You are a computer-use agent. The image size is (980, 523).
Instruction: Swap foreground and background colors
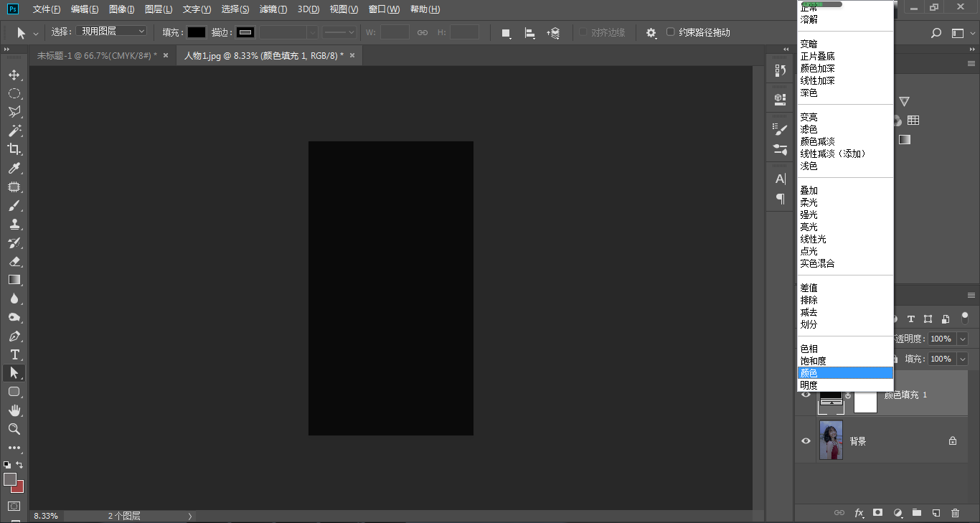19,465
